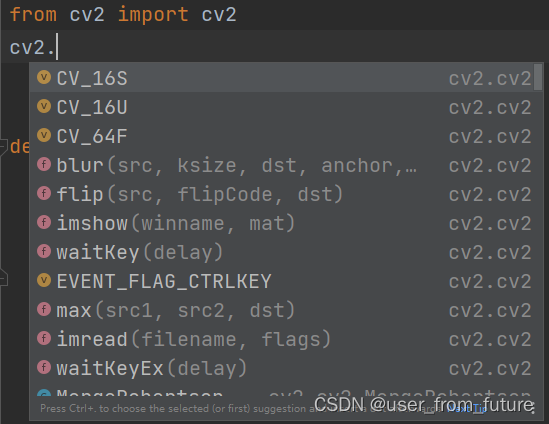Select the waitKey(delay) suggestion
Viewport: 549px width, 424px height.
pyautogui.click(x=282, y=252)
